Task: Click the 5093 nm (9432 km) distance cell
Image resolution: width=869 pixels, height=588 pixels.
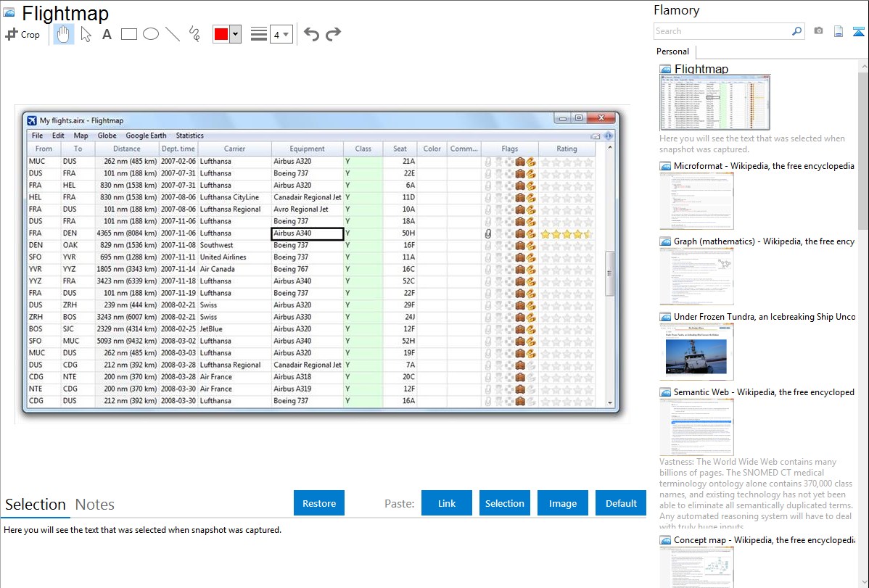Action: click(127, 341)
